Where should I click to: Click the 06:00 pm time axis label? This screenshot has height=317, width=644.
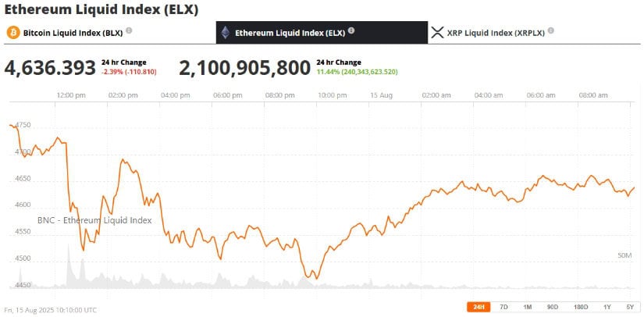[x=227, y=95]
